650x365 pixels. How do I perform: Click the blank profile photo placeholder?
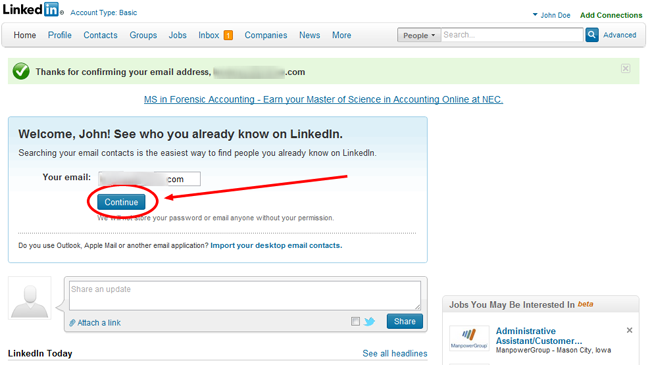click(29, 298)
